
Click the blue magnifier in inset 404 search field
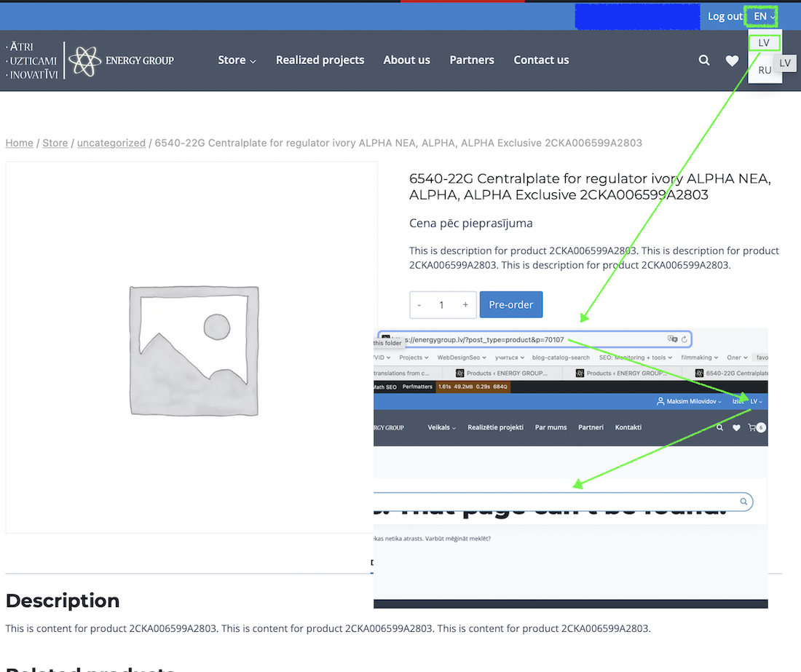click(x=743, y=502)
